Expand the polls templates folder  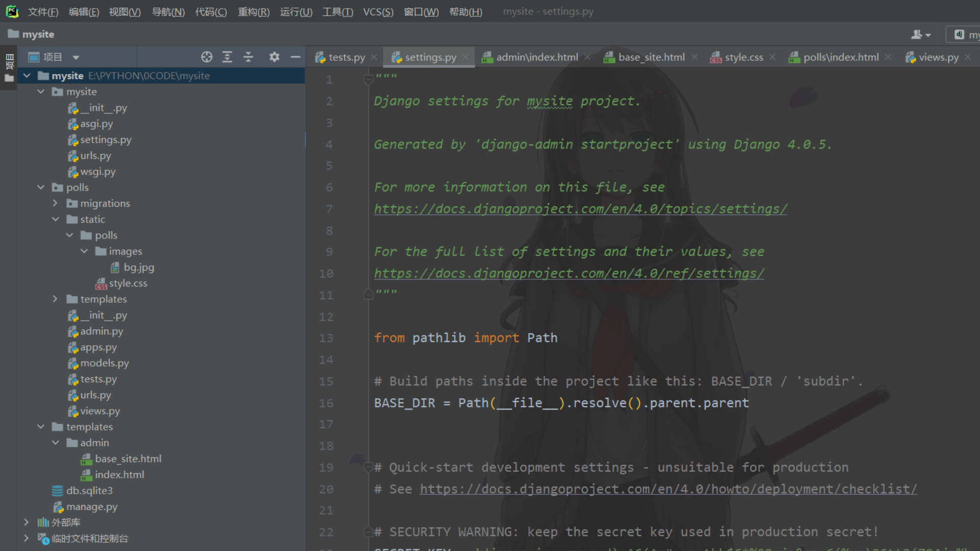pos(55,299)
